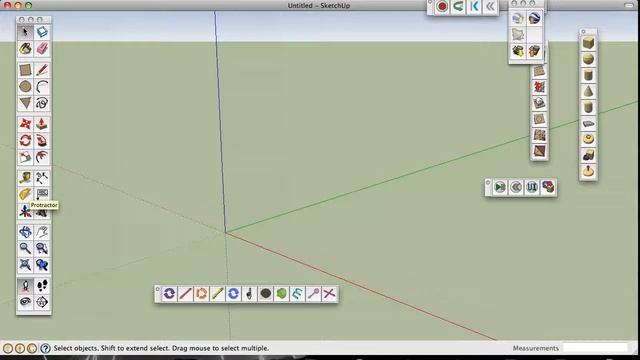Pick the Zoom Window tool
Screen dimensions: 640x360
point(42,248)
